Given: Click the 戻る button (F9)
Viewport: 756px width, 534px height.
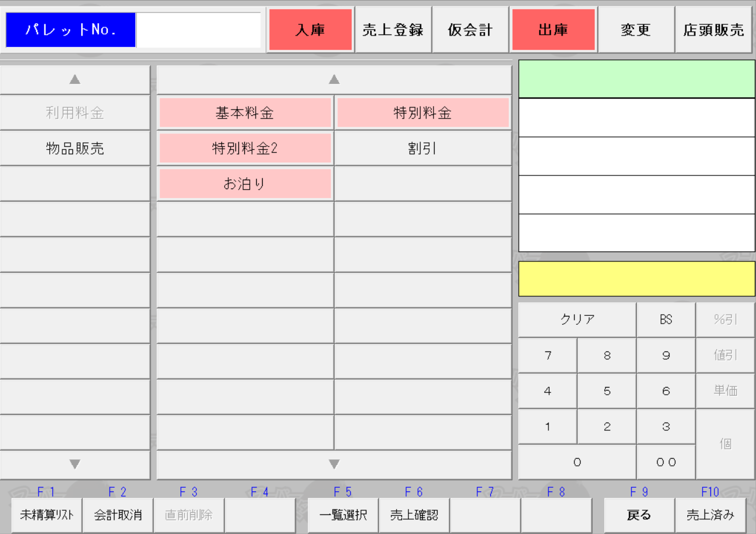Looking at the screenshot, I should (x=639, y=515).
